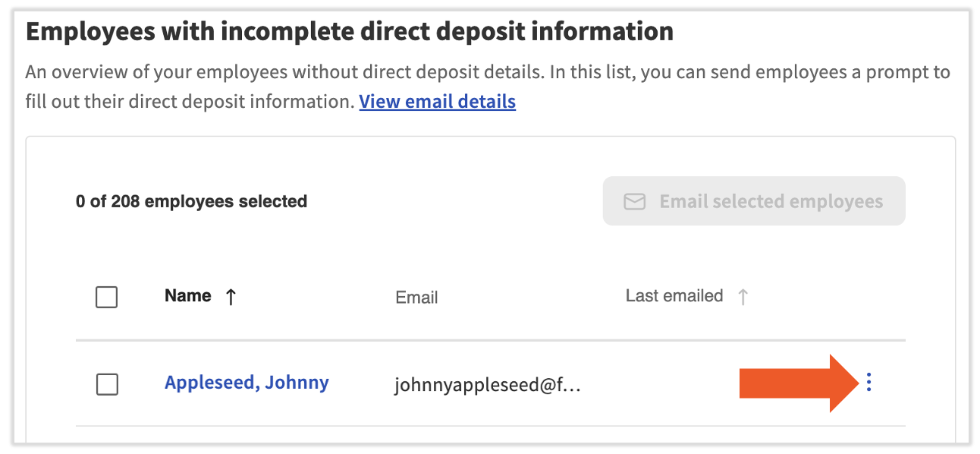980x454 pixels.
Task: Click the envelope icon on the email button
Action: click(634, 201)
